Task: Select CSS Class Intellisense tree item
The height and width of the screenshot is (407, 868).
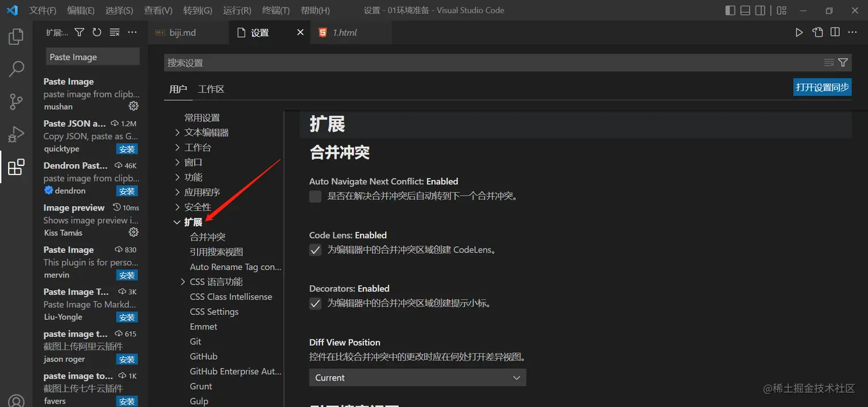Action: click(231, 297)
